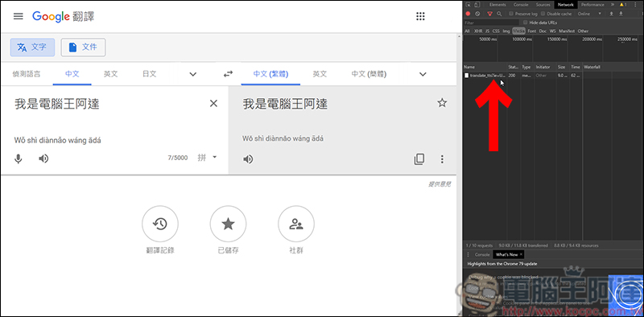The image size is (644, 317).
Task: Filter the network requests by Font
Action: [532, 31]
